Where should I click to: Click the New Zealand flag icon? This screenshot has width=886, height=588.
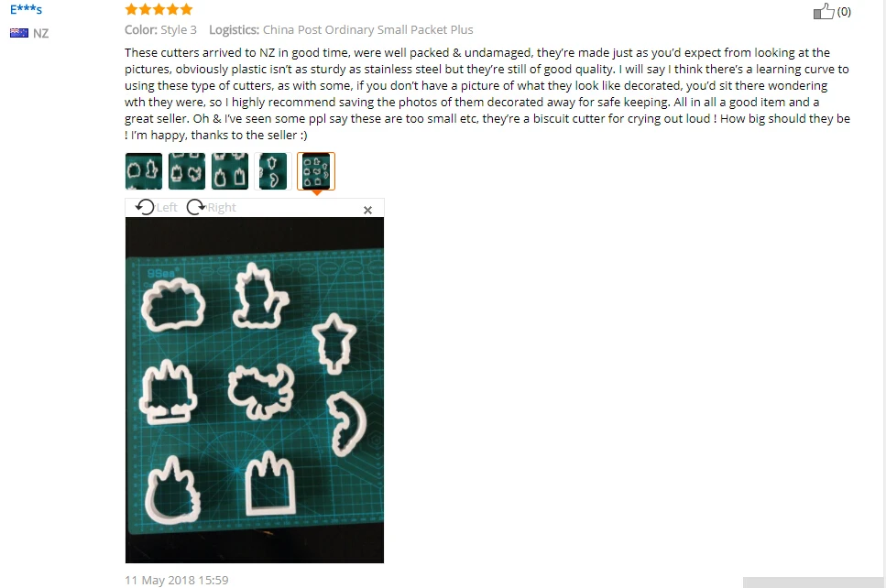click(19, 33)
